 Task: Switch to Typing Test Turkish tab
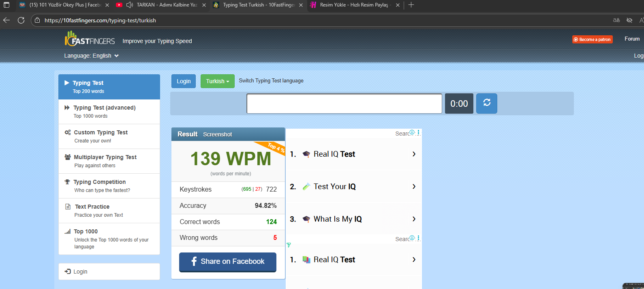(259, 5)
